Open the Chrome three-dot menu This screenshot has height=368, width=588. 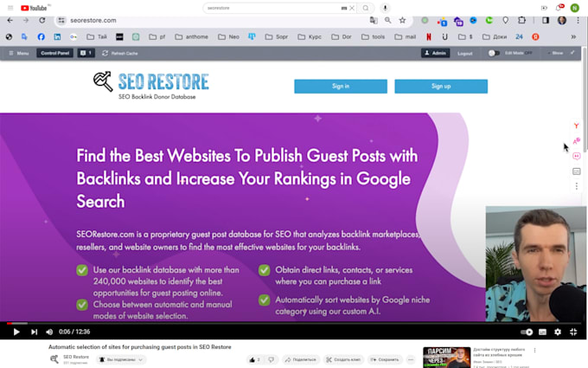click(578, 20)
